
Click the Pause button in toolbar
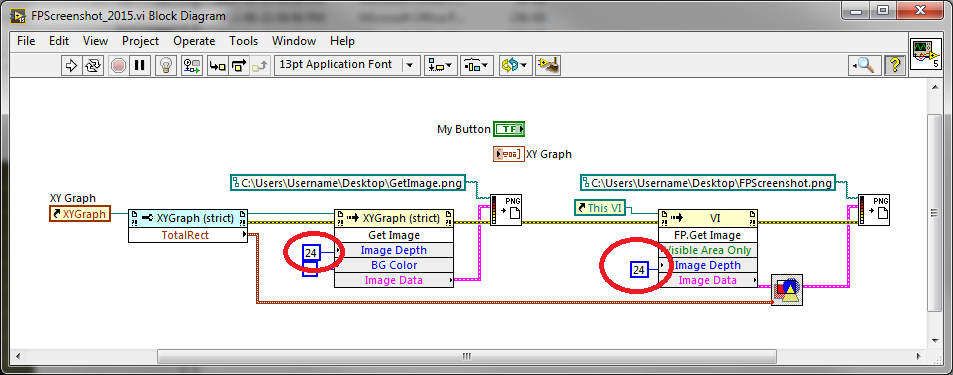[x=139, y=65]
